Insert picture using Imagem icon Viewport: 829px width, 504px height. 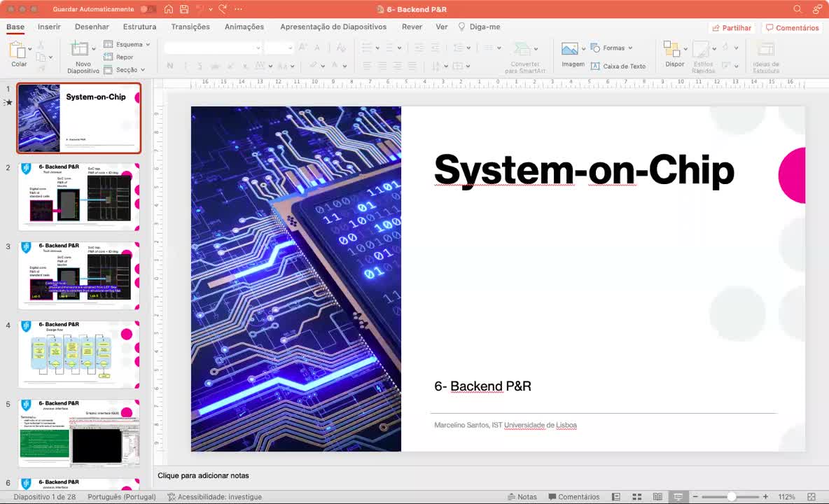pyautogui.click(x=569, y=49)
